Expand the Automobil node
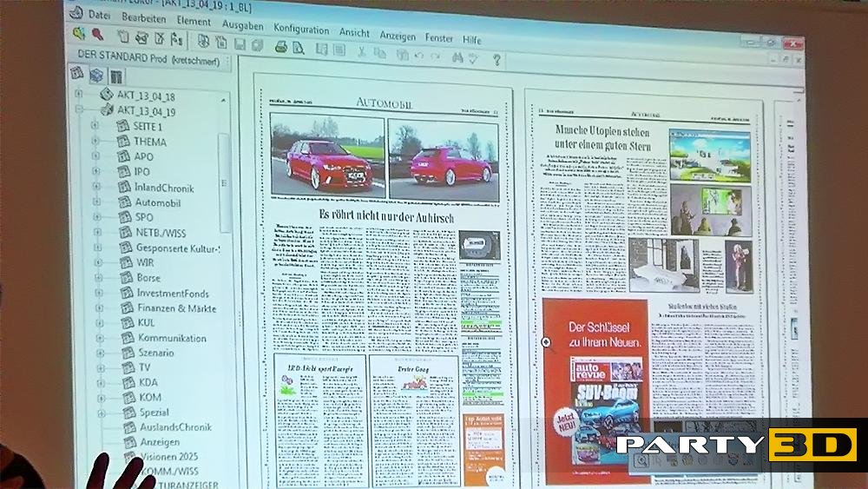The height and width of the screenshot is (489, 868). pos(96,201)
